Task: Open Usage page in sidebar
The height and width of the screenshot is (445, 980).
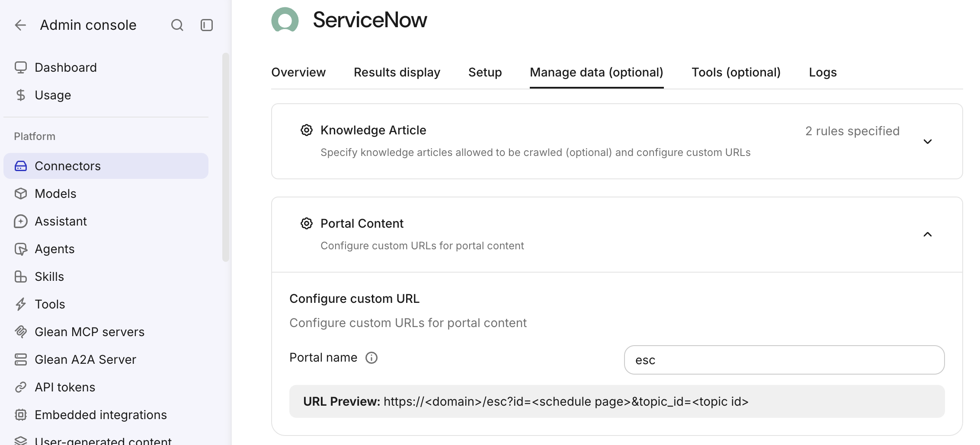Action: click(106, 95)
